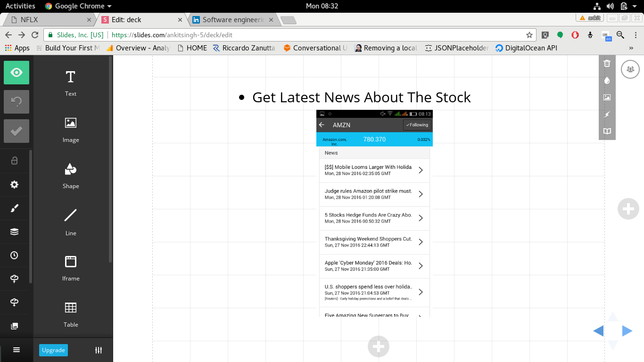Open the Apps bookmarks shortcut
The image size is (644, 362).
coord(17,48)
